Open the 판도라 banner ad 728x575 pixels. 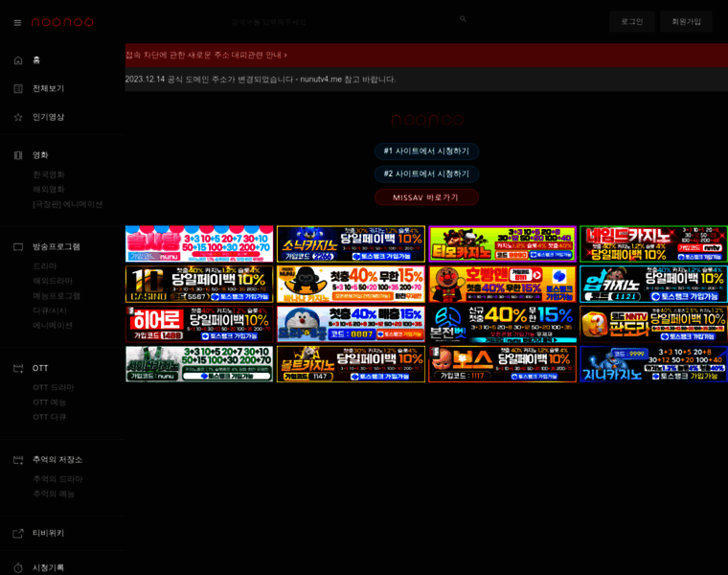[x=653, y=324]
